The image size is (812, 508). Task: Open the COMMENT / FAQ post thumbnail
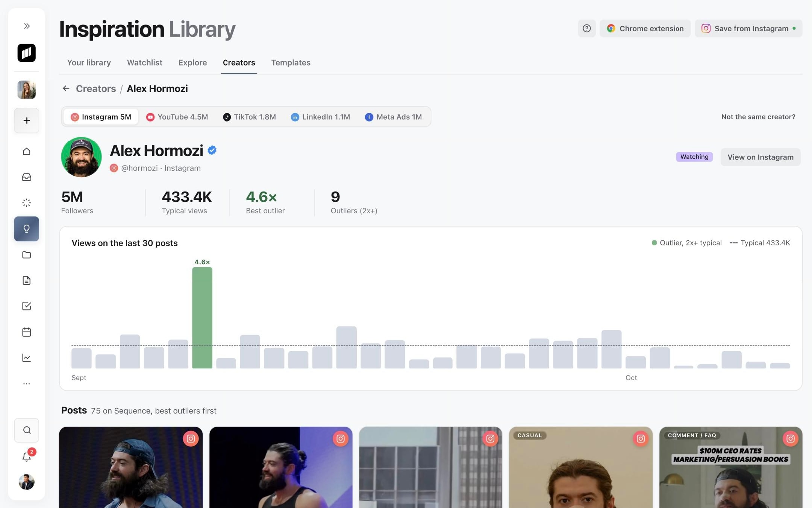731,467
